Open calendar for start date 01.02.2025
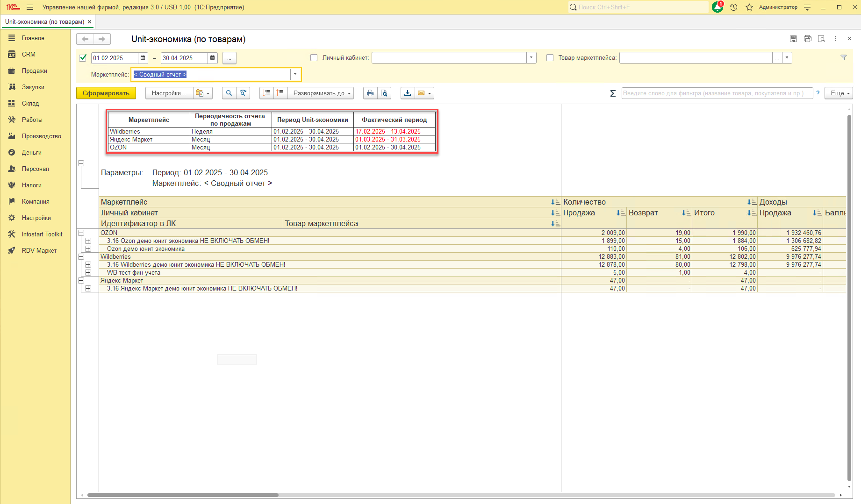The image size is (861, 504). click(x=143, y=58)
